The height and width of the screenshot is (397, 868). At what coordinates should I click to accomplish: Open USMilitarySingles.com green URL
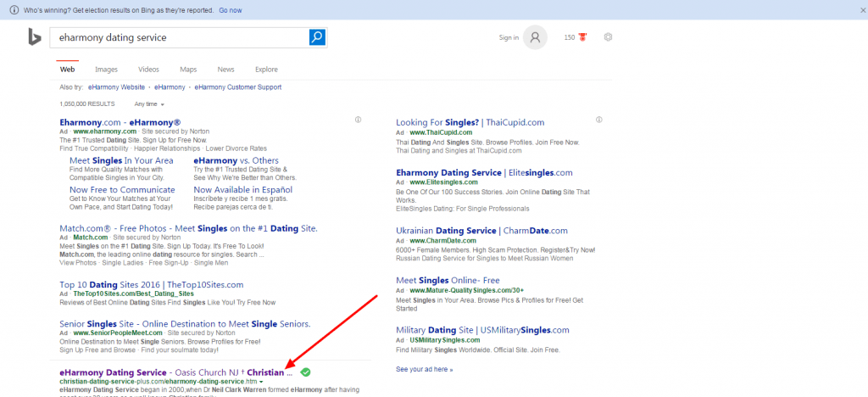point(444,340)
